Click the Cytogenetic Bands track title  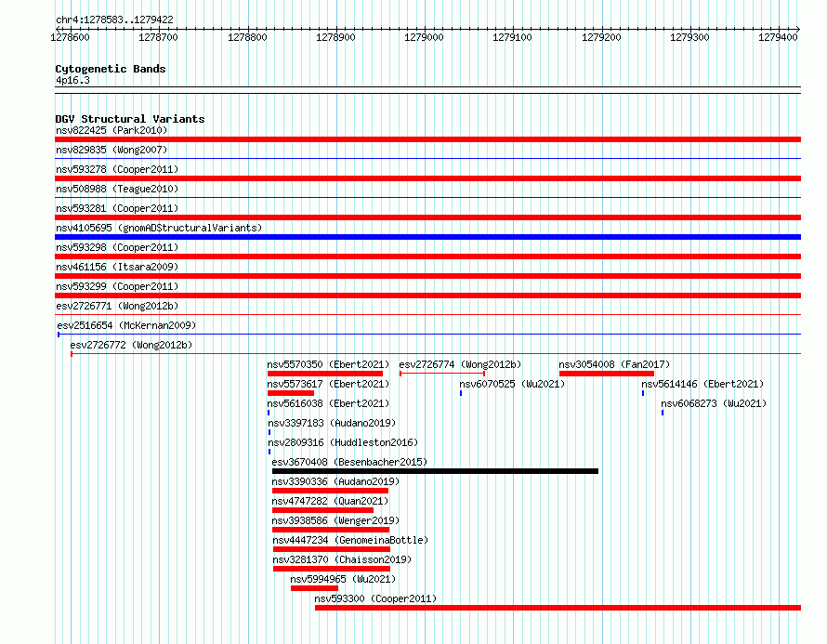pos(111,69)
